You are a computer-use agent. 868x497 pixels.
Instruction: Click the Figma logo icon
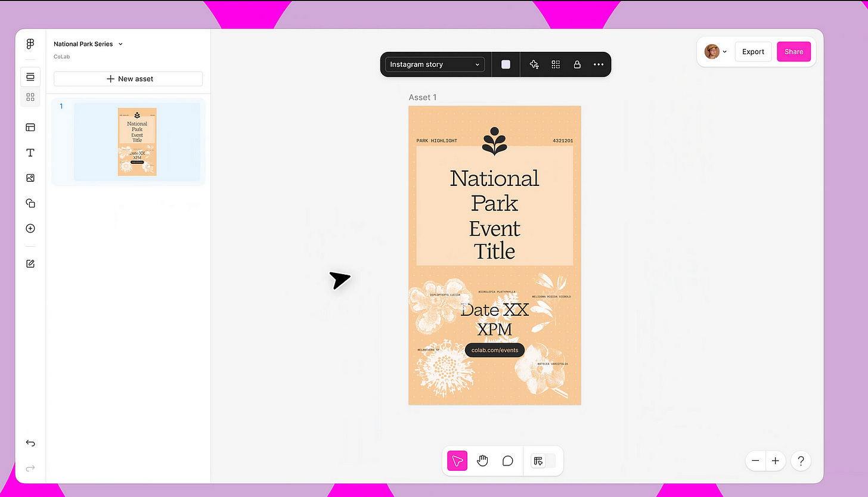point(30,45)
